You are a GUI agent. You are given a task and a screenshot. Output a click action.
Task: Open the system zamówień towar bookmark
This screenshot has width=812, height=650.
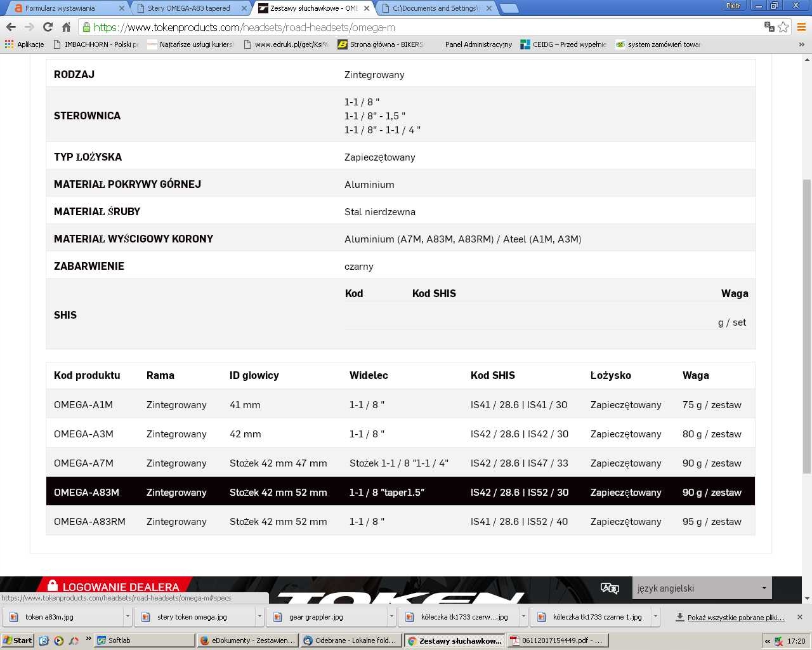coord(658,44)
